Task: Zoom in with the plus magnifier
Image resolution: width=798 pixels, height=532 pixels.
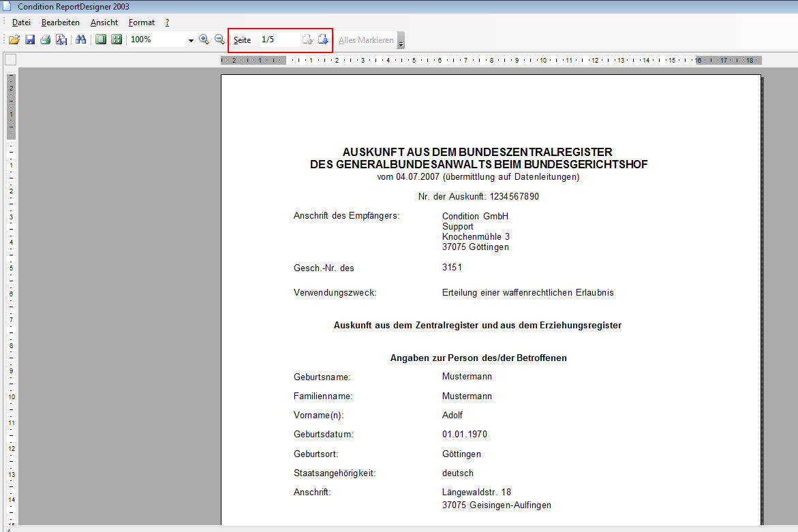Action: tap(204, 40)
